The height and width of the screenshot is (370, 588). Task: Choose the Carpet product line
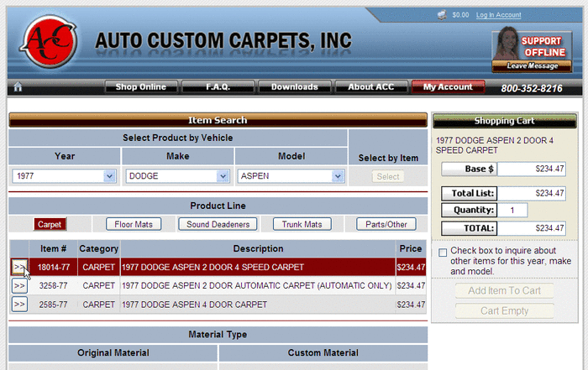[x=50, y=224]
